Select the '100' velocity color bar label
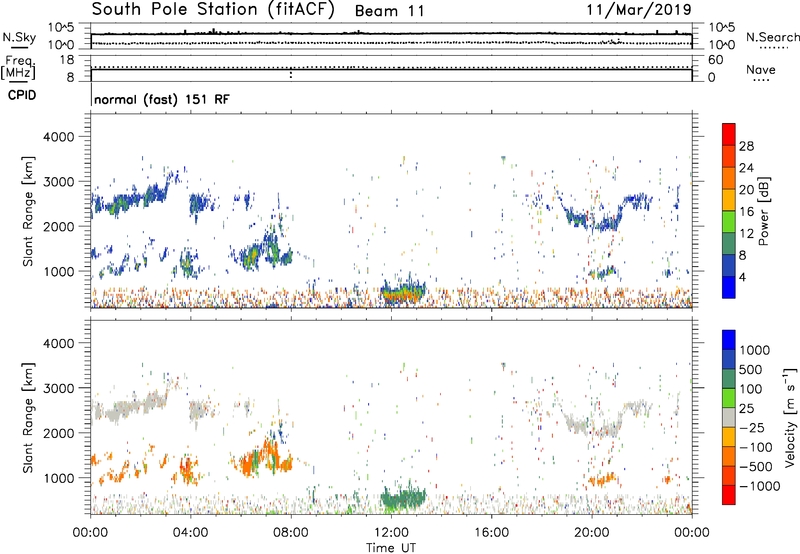The image size is (800, 554). click(750, 389)
